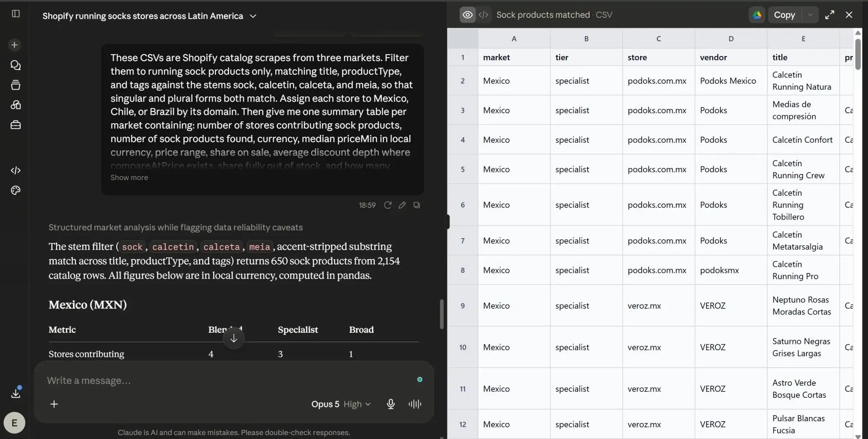Open the briefcase icon in sidebar
868x439 pixels.
(x=16, y=125)
